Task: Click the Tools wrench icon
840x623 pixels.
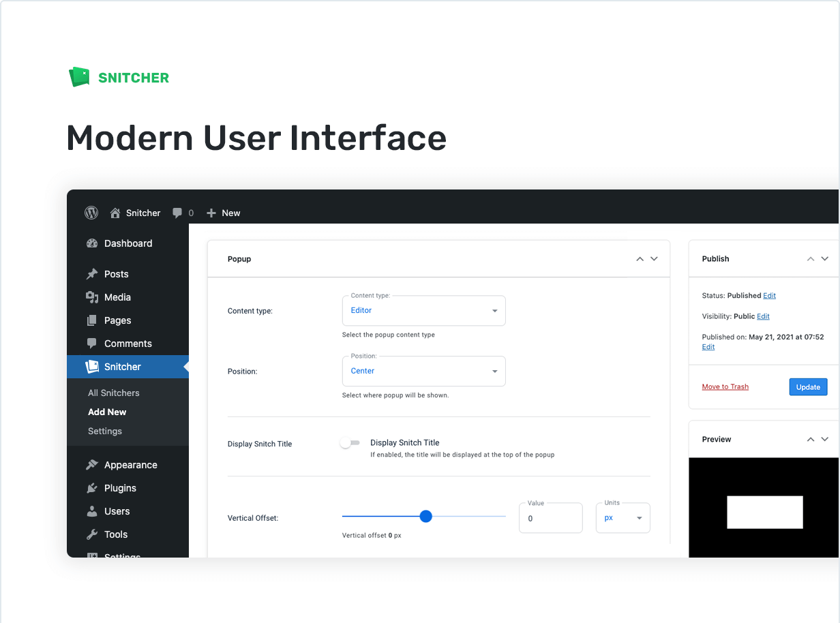Action: [x=92, y=534]
